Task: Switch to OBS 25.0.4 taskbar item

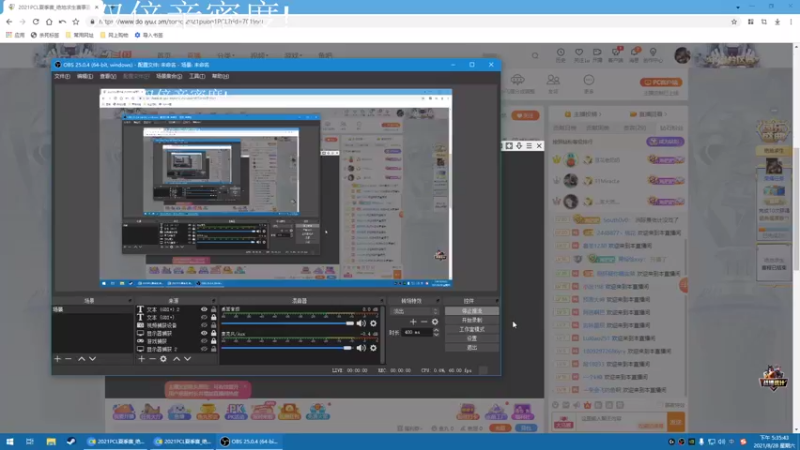Action: pyautogui.click(x=249, y=441)
